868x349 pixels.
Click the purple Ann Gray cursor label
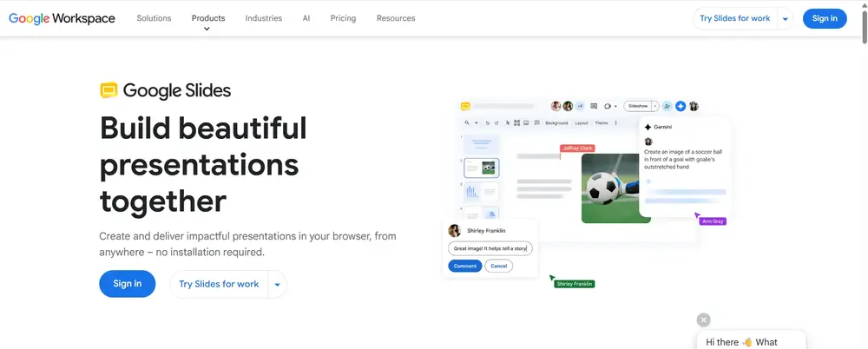click(713, 221)
